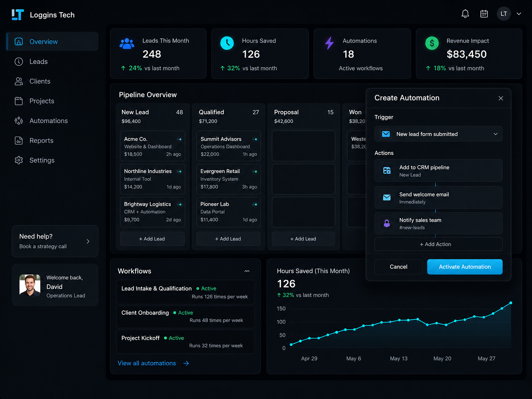Image resolution: width=532 pixels, height=399 pixels.
Task: Click Add Action in Create Automation
Action: 438,244
